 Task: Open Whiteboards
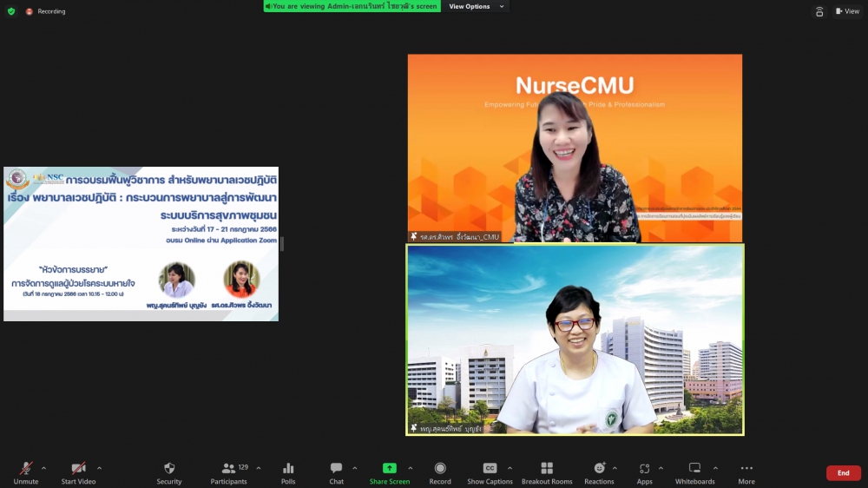point(694,468)
